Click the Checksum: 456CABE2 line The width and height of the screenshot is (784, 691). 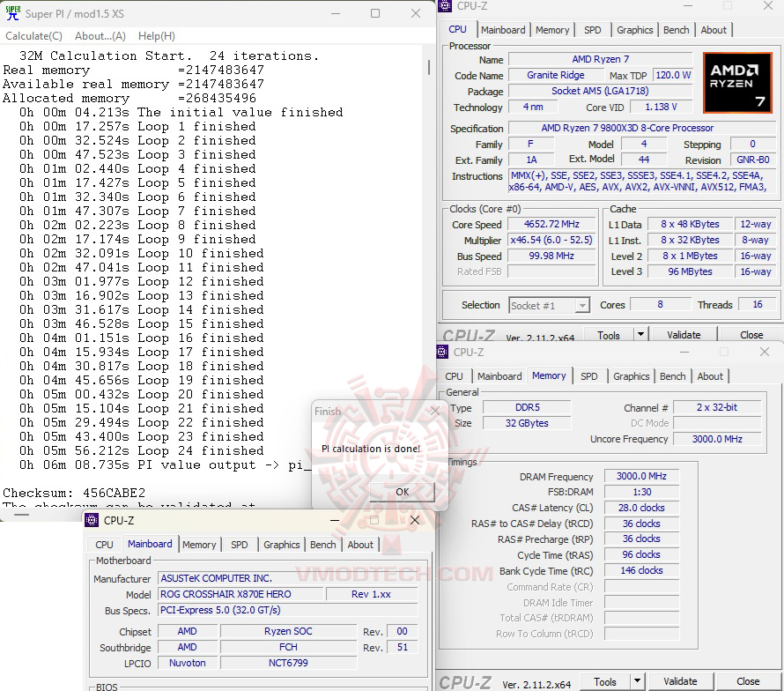coord(74,493)
